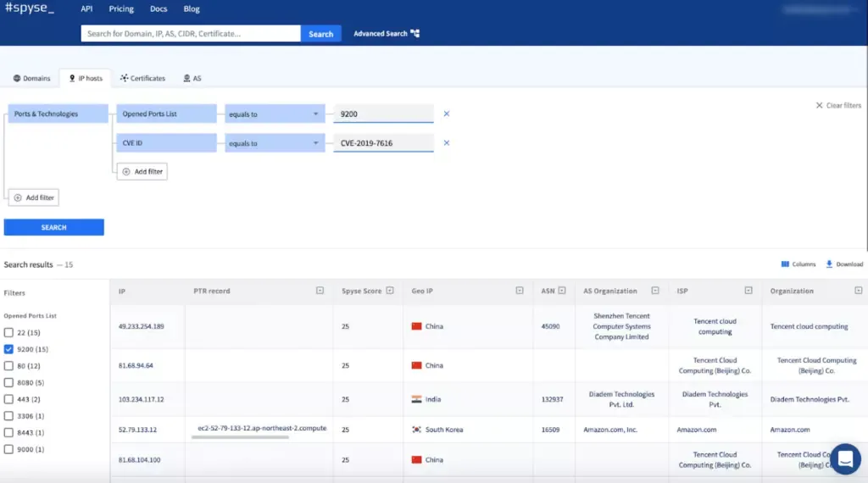Edit the 9200 port value field
This screenshot has width=868, height=483.
pos(383,114)
